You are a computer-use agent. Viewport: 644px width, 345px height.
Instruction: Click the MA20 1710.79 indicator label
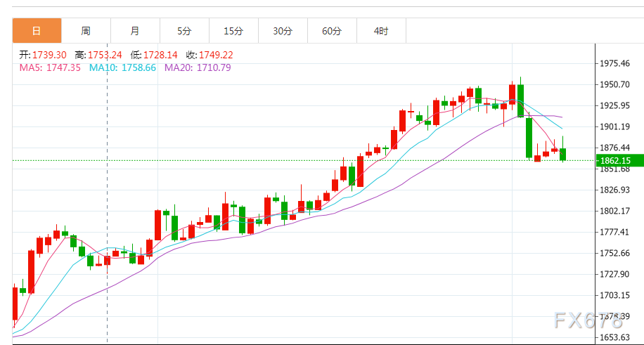click(198, 67)
